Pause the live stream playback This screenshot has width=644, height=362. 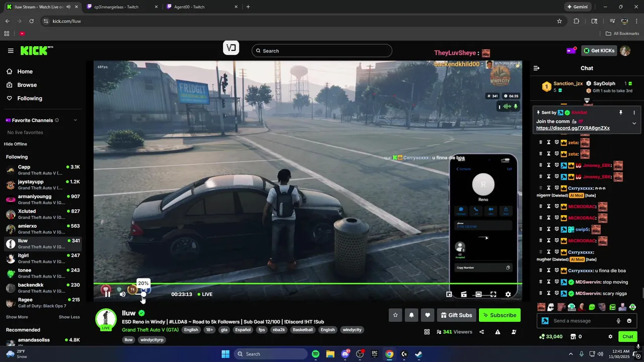coord(107,294)
